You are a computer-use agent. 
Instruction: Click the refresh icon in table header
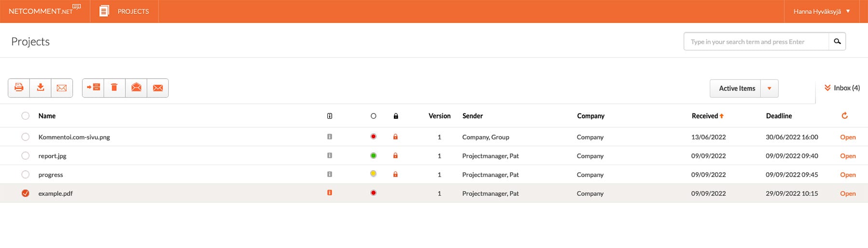(844, 116)
